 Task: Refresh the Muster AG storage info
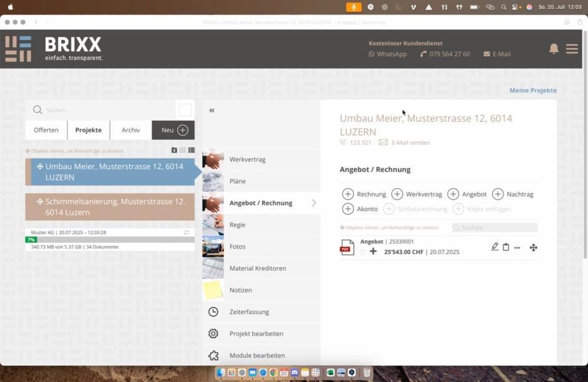pos(186,233)
